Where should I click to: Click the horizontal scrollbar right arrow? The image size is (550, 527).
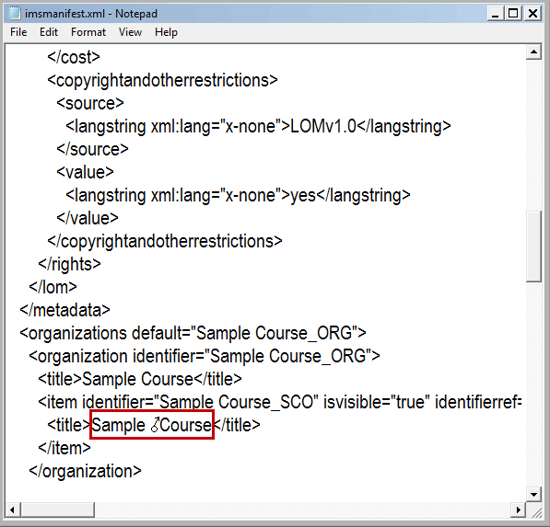518,510
